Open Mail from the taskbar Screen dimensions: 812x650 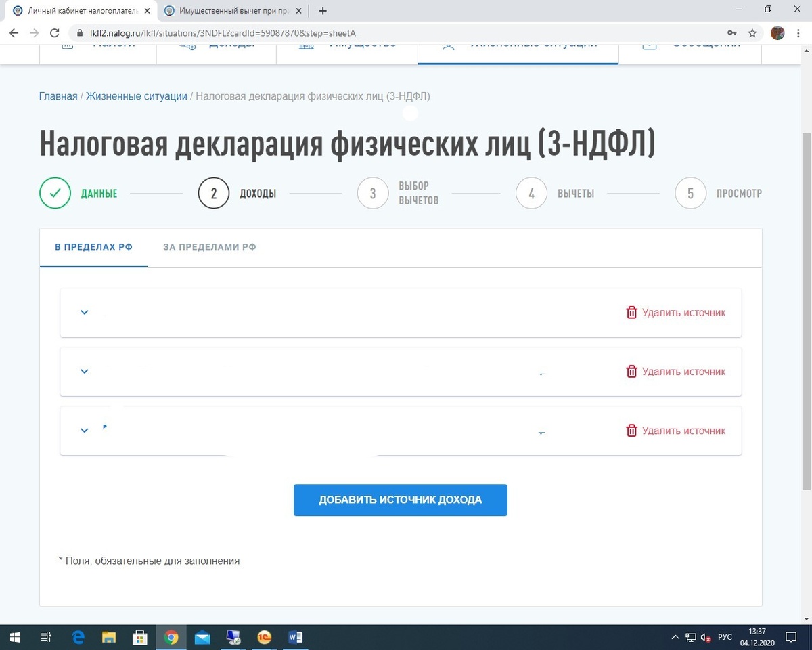click(202, 637)
